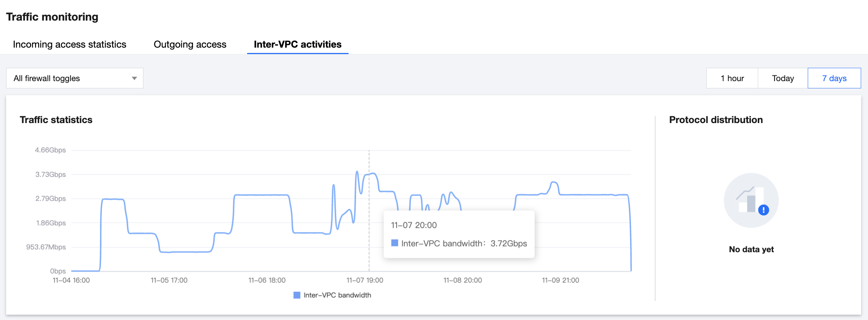The image size is (868, 320).
Task: Open the Inter-VPC activities tab
Action: click(x=297, y=44)
